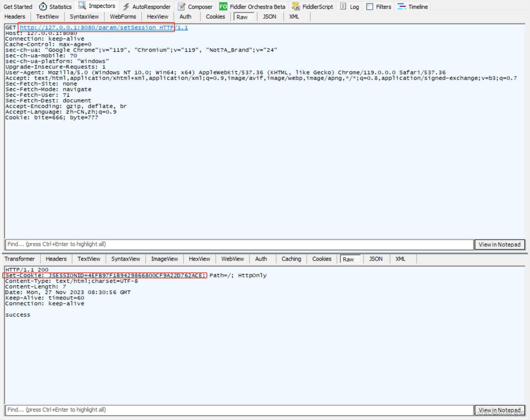The height and width of the screenshot is (420, 530).
Task: Select request XML inspector tab
Action: pyautogui.click(x=294, y=16)
